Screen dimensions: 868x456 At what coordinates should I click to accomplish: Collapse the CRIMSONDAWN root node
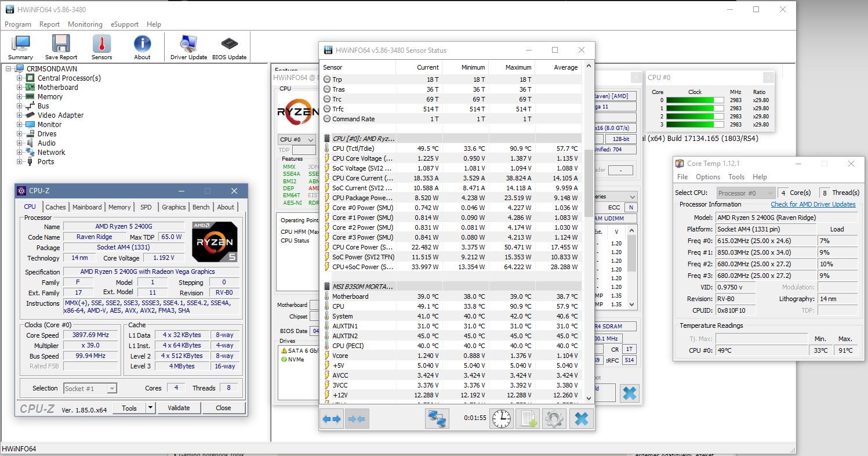[10, 69]
